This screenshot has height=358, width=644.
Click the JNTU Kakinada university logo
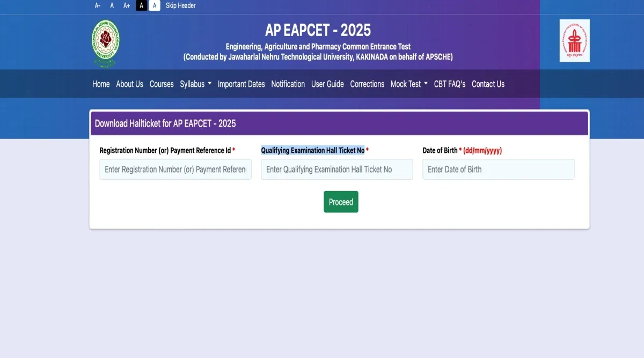click(105, 43)
